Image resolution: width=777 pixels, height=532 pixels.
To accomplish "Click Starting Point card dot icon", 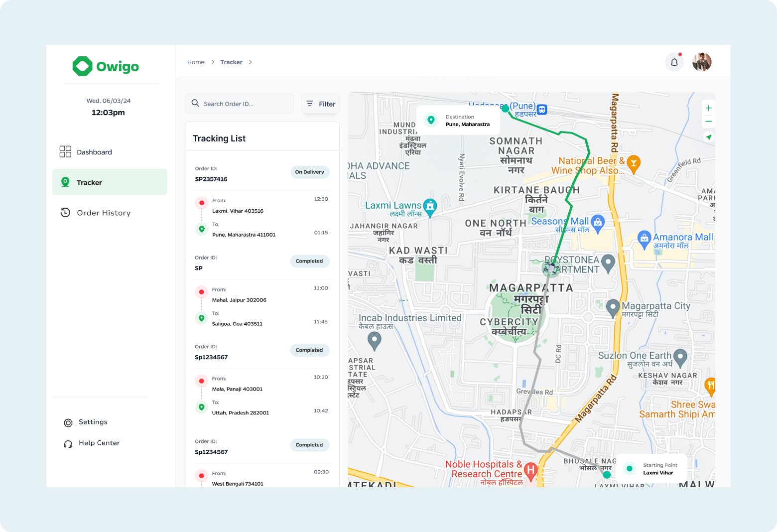I will tap(630, 468).
